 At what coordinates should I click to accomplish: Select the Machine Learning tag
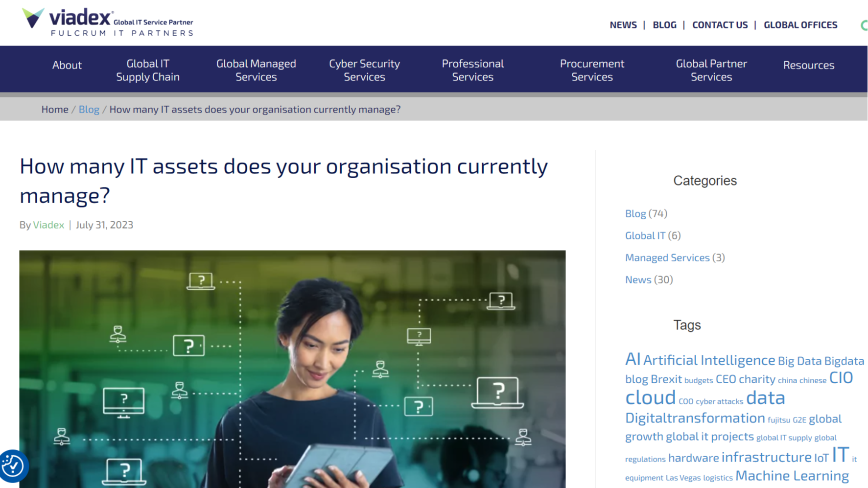[x=792, y=476]
